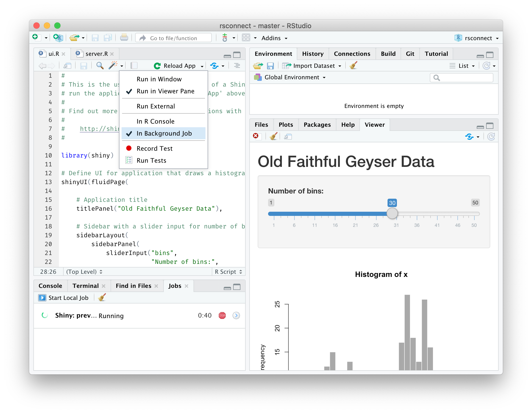532x413 pixels.
Task: Clear the Viewer pane with broom icon
Action: 273,136
